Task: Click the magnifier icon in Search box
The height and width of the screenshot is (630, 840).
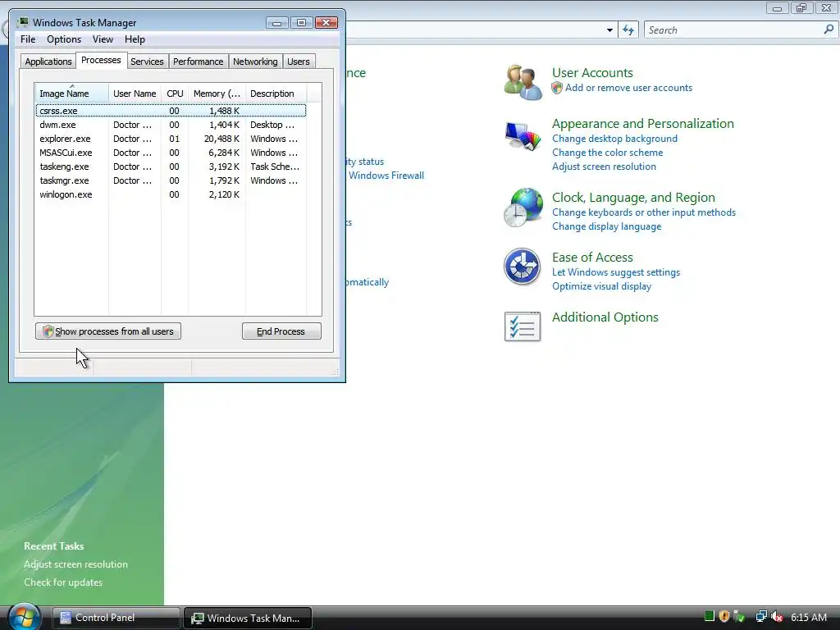Action: pos(829,30)
